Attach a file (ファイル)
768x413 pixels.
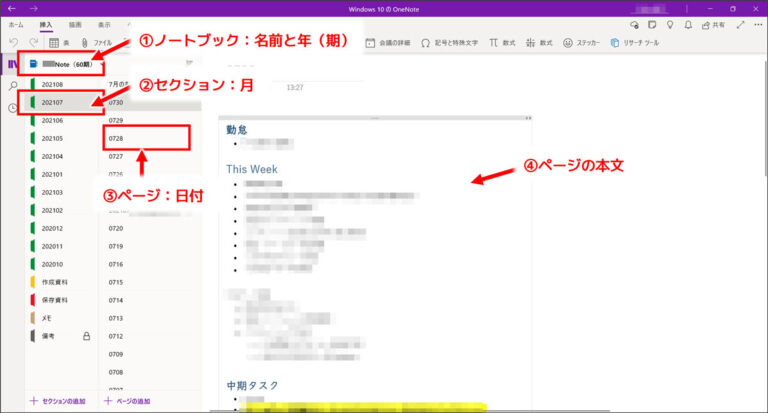click(x=96, y=43)
